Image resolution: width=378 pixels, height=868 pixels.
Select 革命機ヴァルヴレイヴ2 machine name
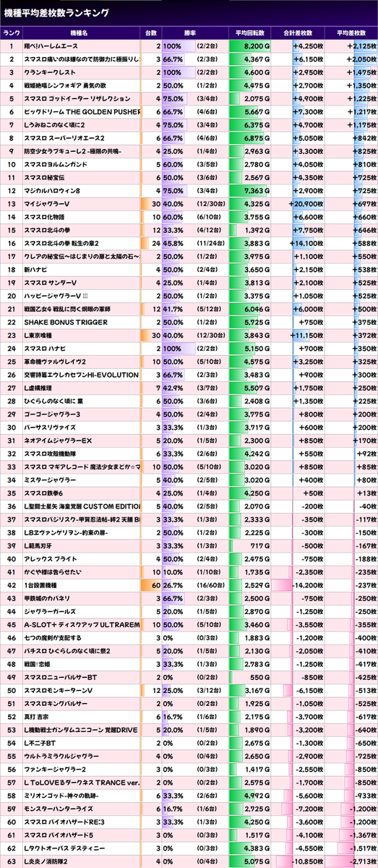click(56, 360)
